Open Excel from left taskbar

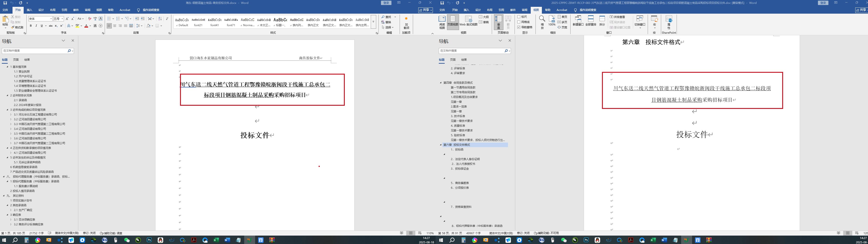(x=216, y=240)
